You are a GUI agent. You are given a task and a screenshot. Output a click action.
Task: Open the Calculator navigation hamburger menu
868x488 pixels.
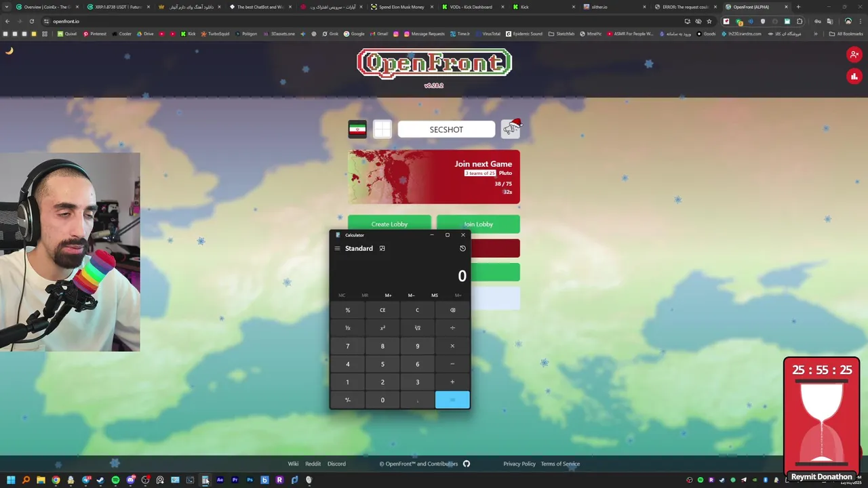coord(337,249)
